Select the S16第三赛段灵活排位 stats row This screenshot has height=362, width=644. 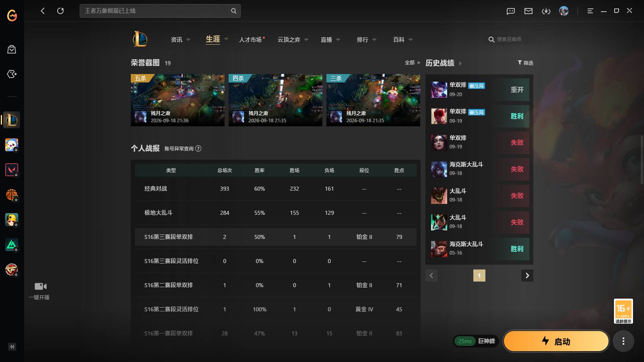276,261
